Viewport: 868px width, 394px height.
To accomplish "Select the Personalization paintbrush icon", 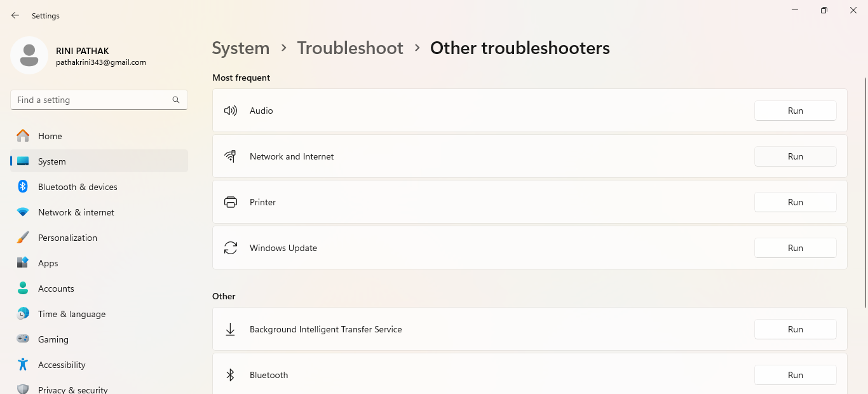I will pos(23,238).
